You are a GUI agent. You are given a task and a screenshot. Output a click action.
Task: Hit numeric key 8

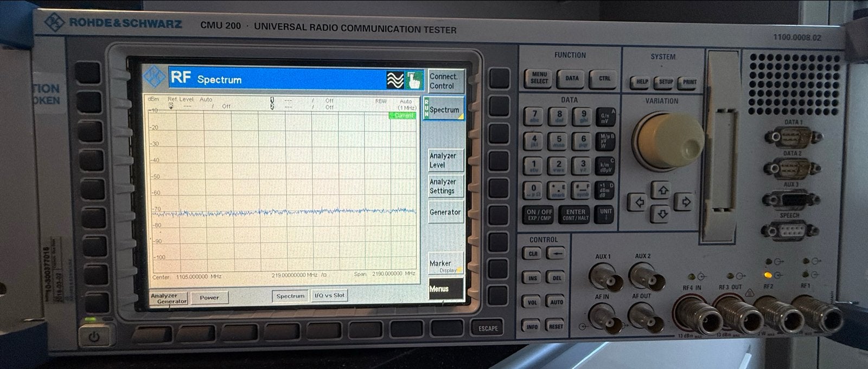coord(559,116)
